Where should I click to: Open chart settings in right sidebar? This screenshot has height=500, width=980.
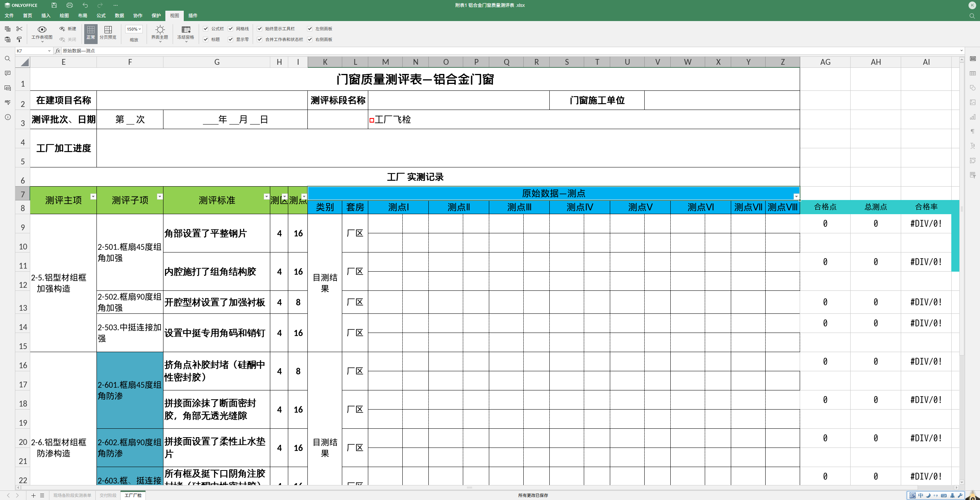(972, 117)
